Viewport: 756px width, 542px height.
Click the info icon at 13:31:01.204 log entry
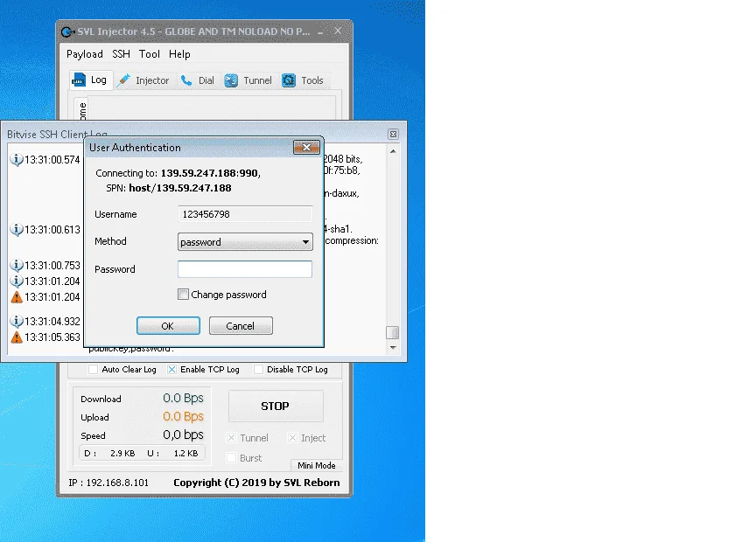17,281
